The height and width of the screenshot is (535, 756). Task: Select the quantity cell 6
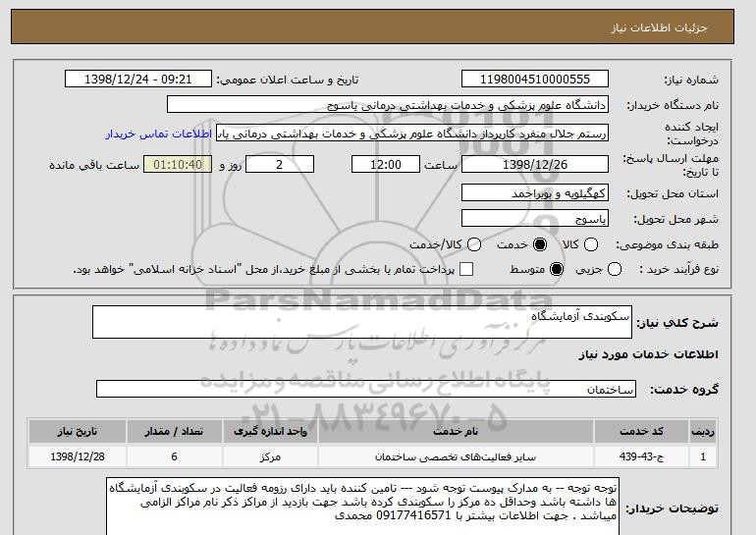click(174, 455)
